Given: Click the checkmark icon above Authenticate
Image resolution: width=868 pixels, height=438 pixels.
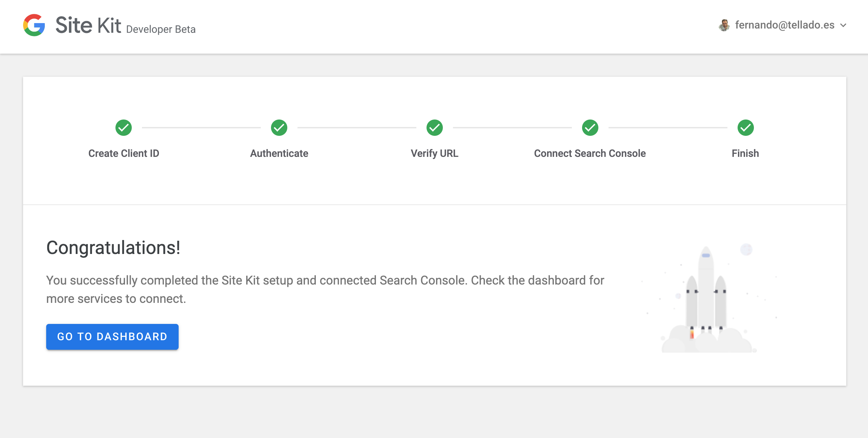Looking at the screenshot, I should pos(279,128).
